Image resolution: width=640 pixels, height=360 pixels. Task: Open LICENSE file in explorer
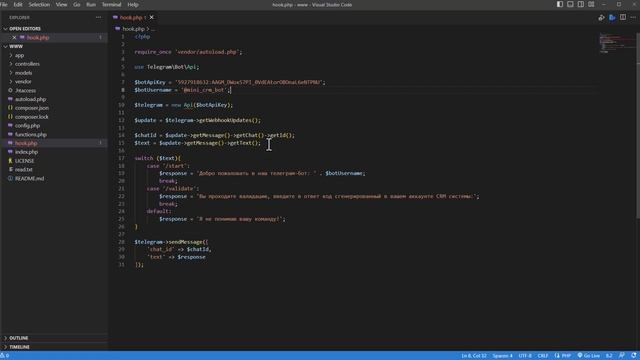coord(24,161)
